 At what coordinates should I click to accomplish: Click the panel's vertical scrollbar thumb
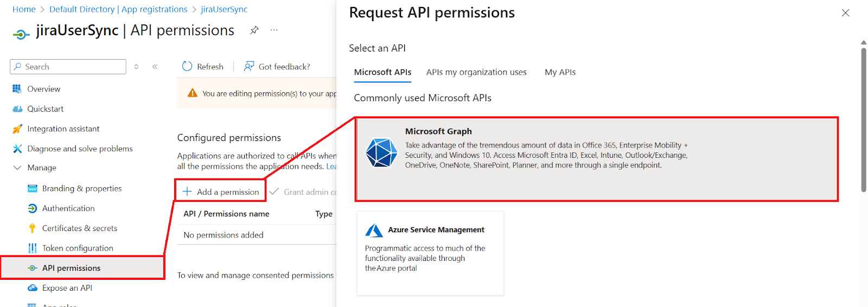(x=864, y=120)
